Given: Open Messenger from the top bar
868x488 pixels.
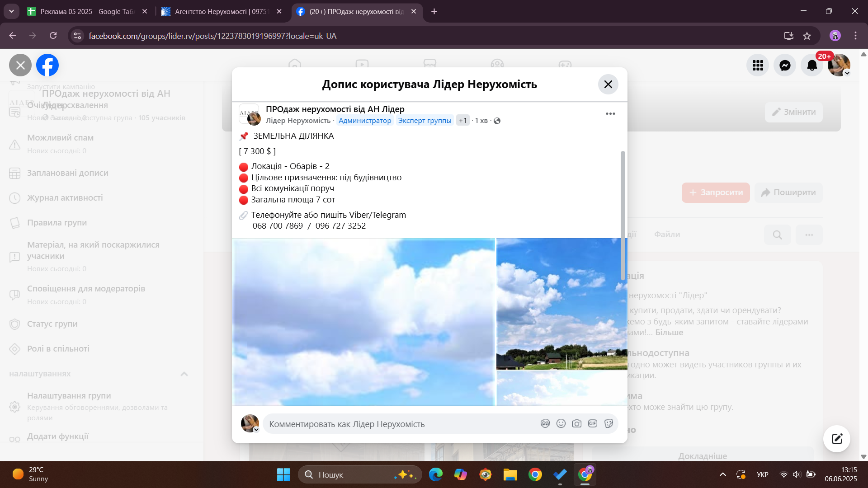Looking at the screenshot, I should (x=785, y=66).
